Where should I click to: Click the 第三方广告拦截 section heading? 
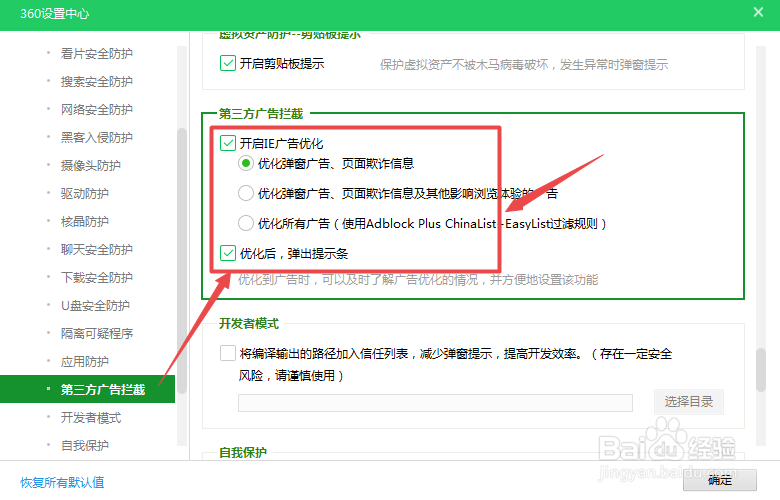coord(261,113)
